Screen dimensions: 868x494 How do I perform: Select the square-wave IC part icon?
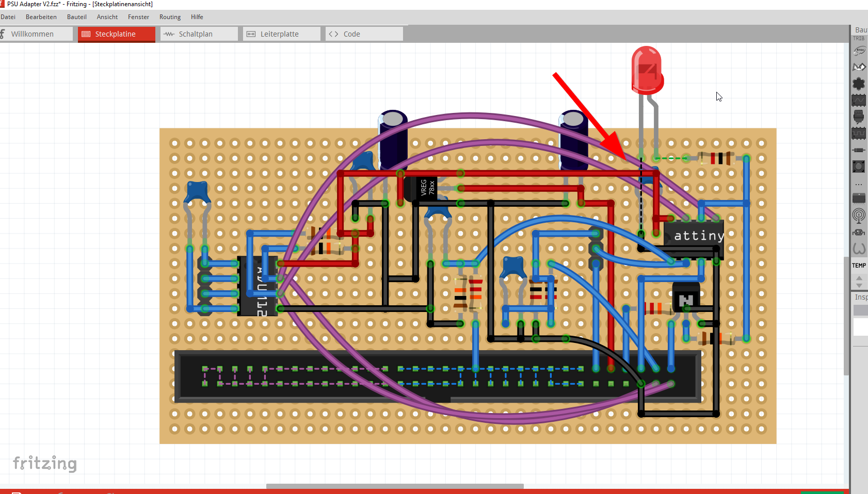pos(860,133)
